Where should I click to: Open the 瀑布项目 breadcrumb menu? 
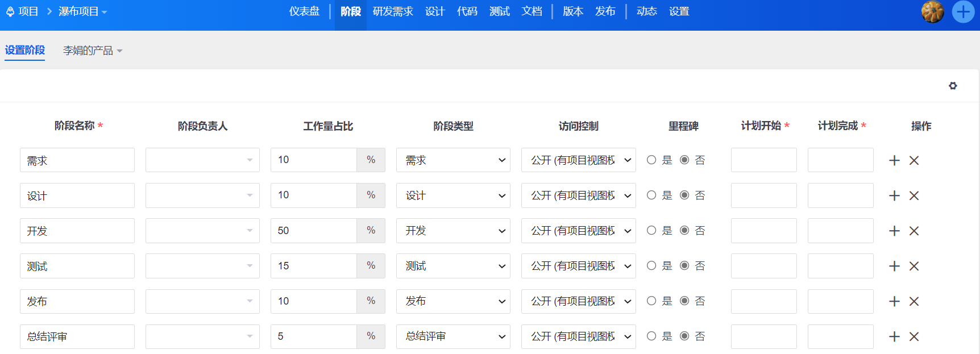coord(82,11)
